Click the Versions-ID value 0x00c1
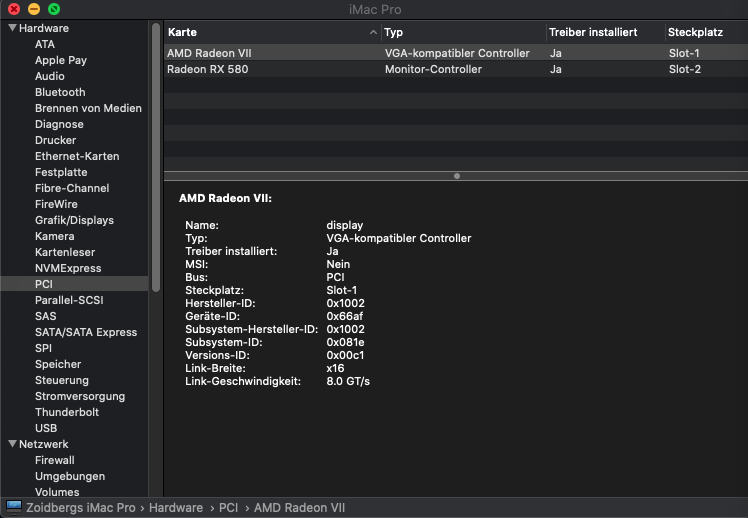Viewport: 748px width, 518px height. (x=345, y=355)
